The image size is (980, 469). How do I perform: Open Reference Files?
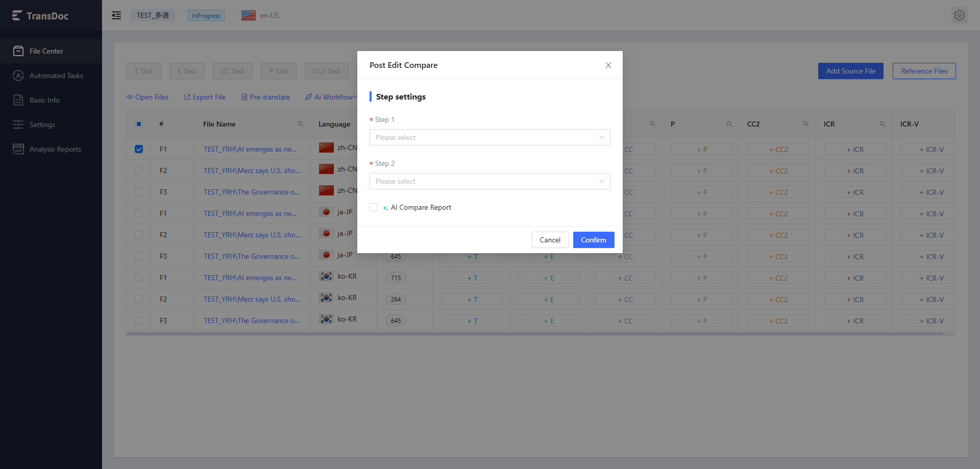(x=924, y=71)
